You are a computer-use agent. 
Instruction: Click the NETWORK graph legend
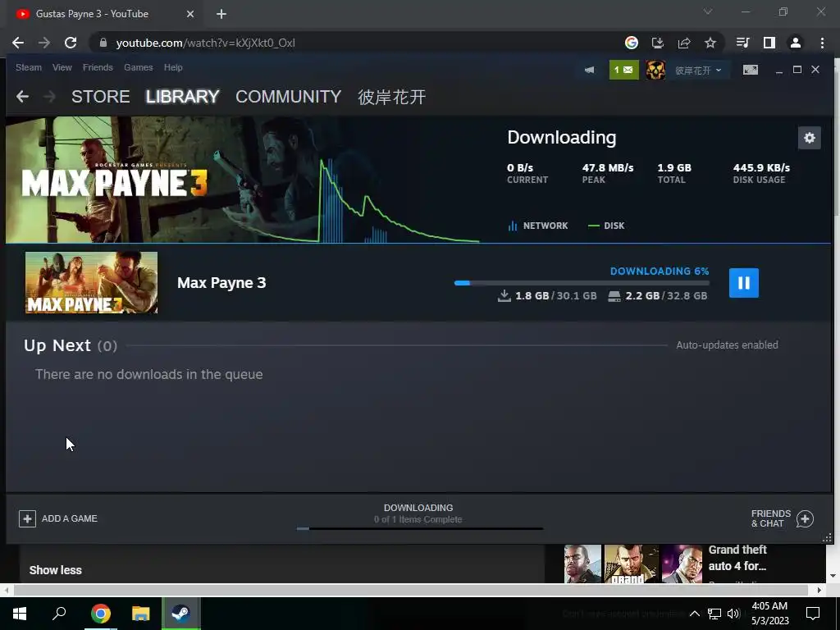[538, 226]
